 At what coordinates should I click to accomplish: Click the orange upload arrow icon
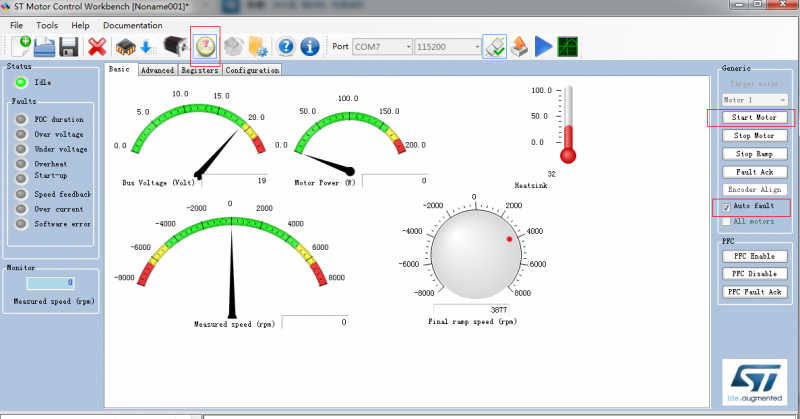coord(519,46)
